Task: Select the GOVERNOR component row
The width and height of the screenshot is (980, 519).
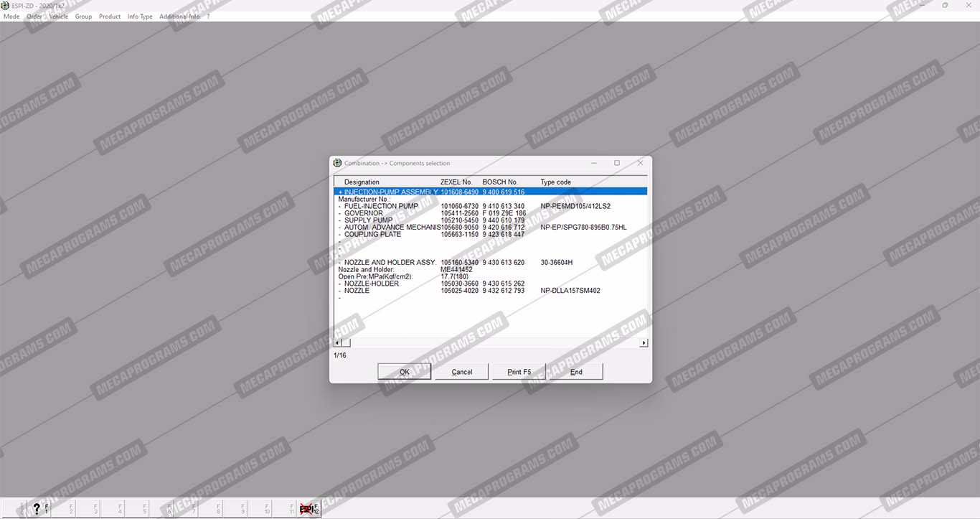Action: point(364,213)
